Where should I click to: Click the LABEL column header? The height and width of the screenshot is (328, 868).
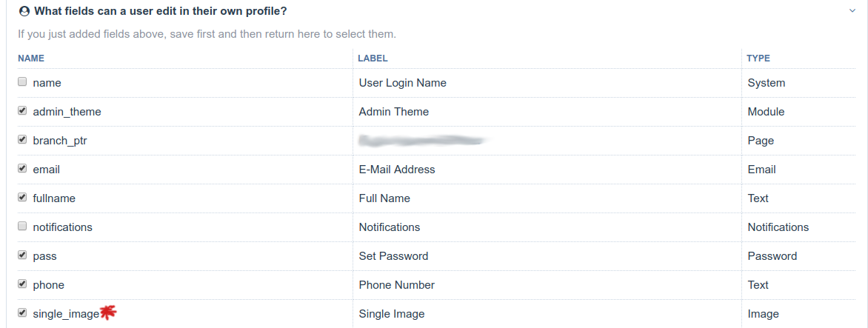point(373,58)
